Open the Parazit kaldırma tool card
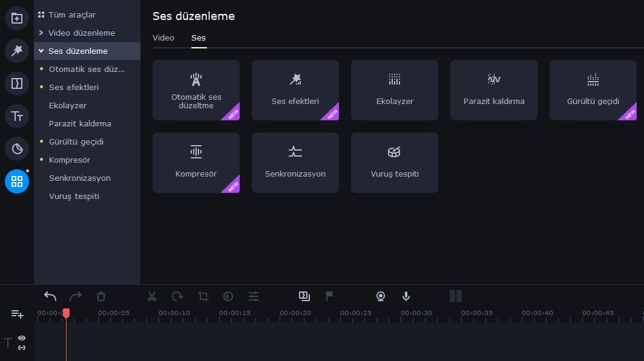 (x=494, y=90)
